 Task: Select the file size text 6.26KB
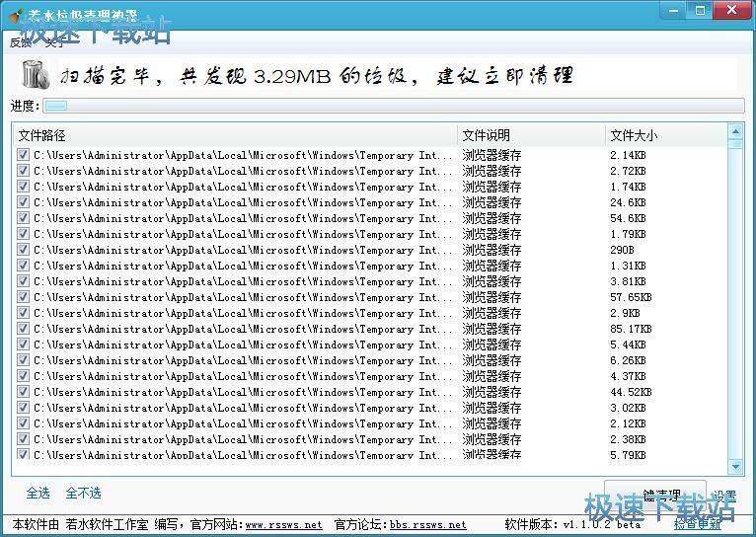pos(628,360)
